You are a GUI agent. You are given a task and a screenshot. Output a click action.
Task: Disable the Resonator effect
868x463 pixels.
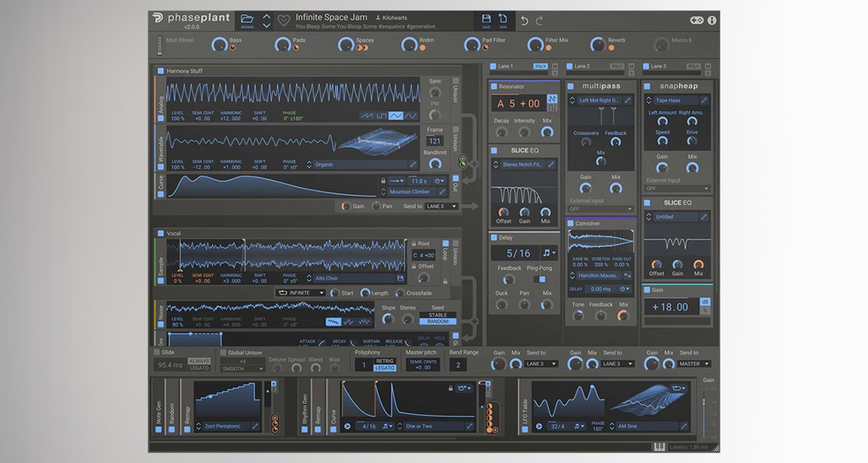[x=494, y=86]
